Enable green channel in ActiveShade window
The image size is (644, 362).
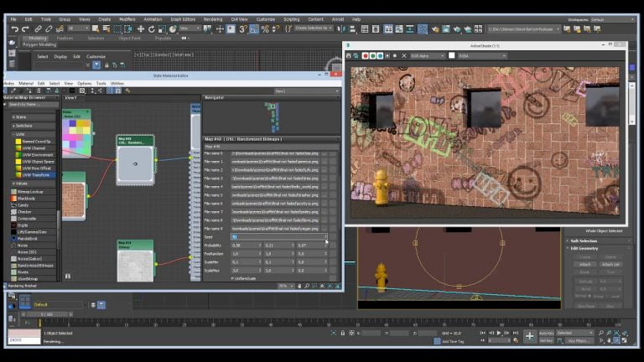coord(372,56)
